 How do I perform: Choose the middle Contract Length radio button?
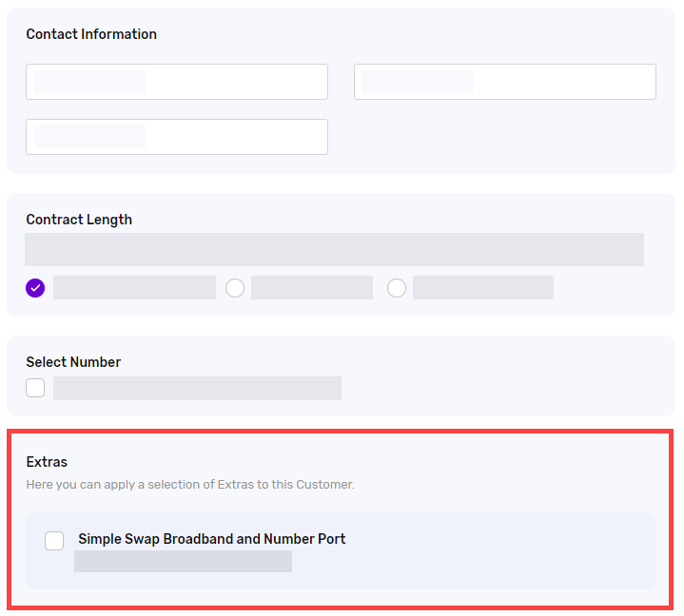(235, 288)
